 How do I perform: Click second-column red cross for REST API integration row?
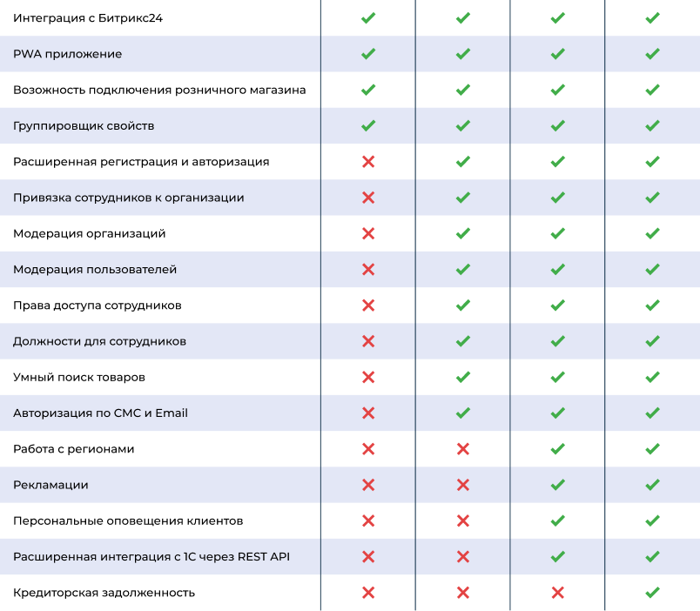(x=463, y=557)
